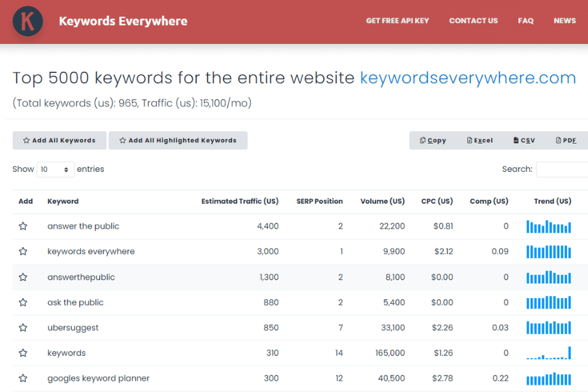Open keywordseverywhere.com link in heading
The image size is (588, 392).
tap(468, 78)
